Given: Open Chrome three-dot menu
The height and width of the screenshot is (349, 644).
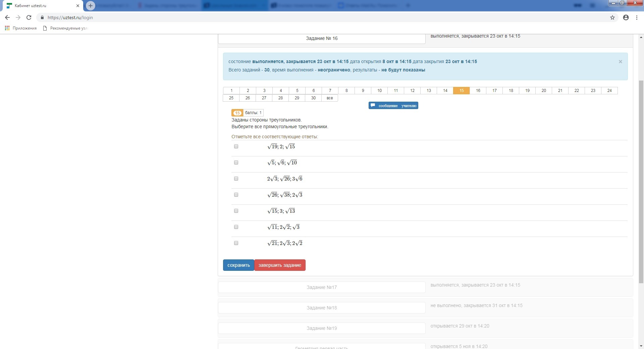Looking at the screenshot, I should [637, 17].
